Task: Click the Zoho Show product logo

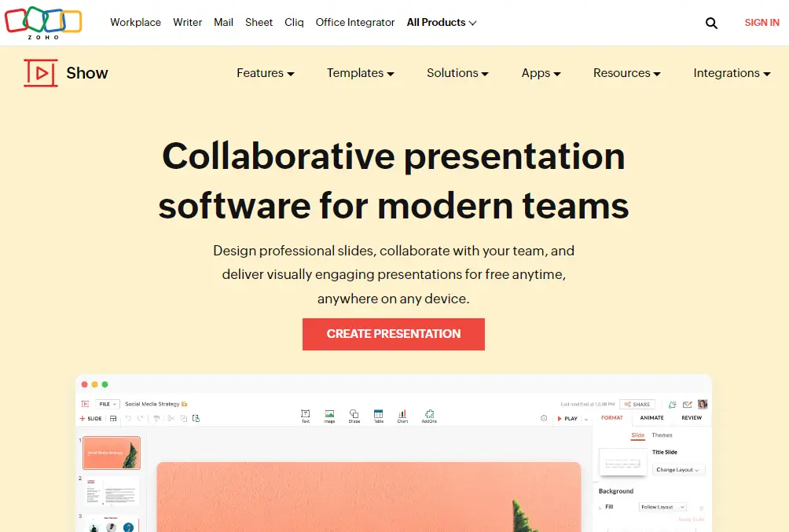Action: point(66,73)
